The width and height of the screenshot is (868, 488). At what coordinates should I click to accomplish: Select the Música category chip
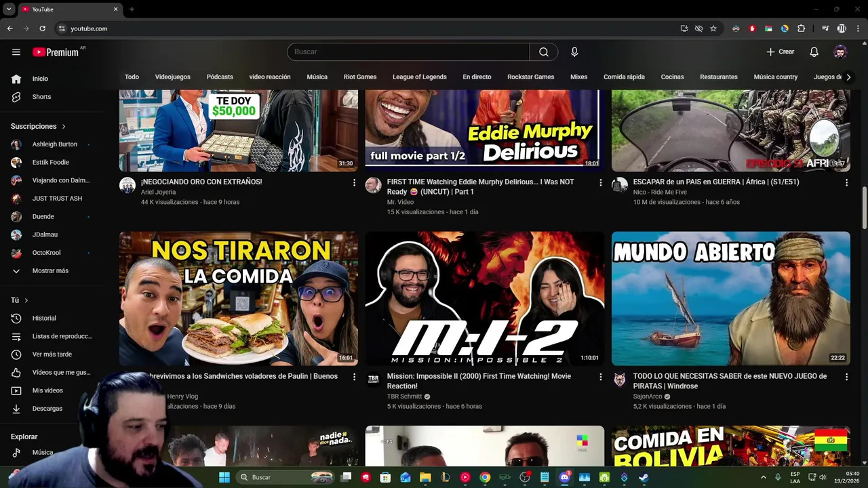click(x=317, y=77)
